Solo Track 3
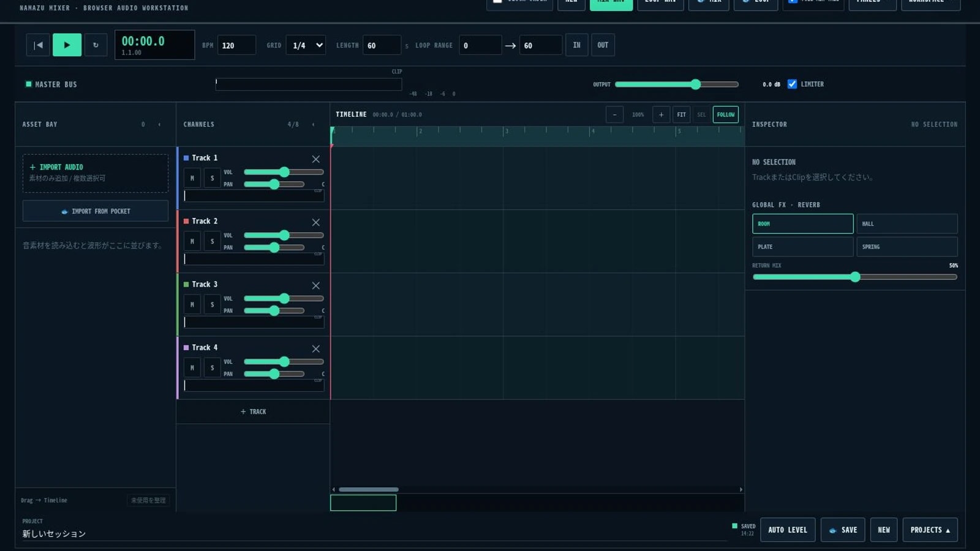Screen dimensions: 980x551 (x=212, y=304)
